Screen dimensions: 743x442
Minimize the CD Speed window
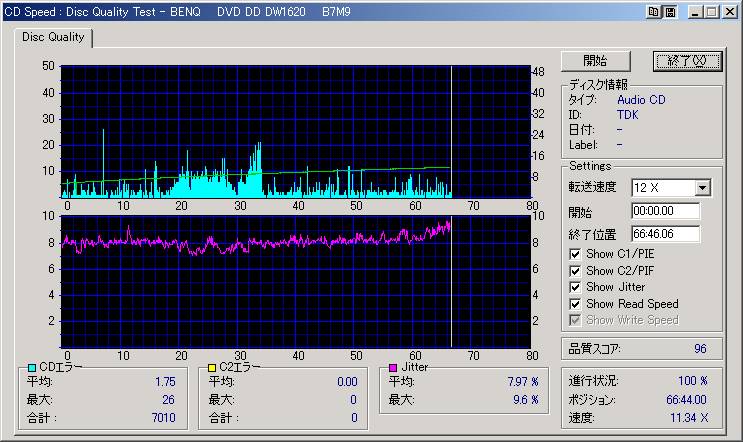tap(694, 12)
